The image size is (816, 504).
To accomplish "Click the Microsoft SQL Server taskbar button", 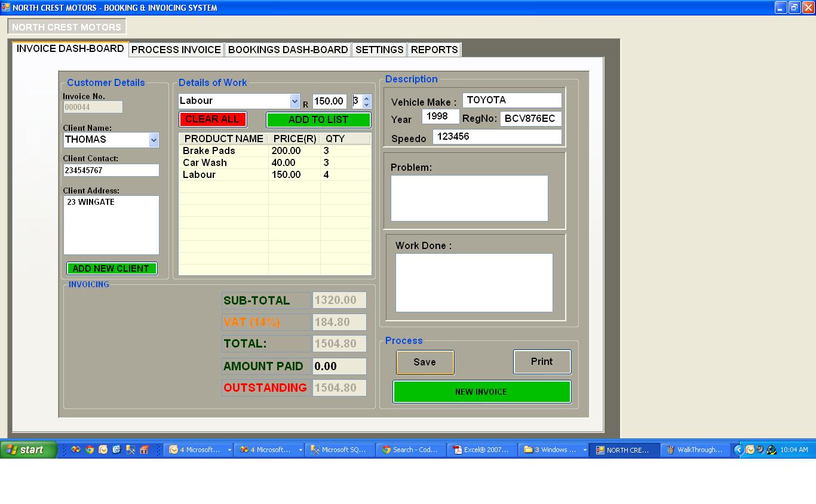I will pos(339,450).
